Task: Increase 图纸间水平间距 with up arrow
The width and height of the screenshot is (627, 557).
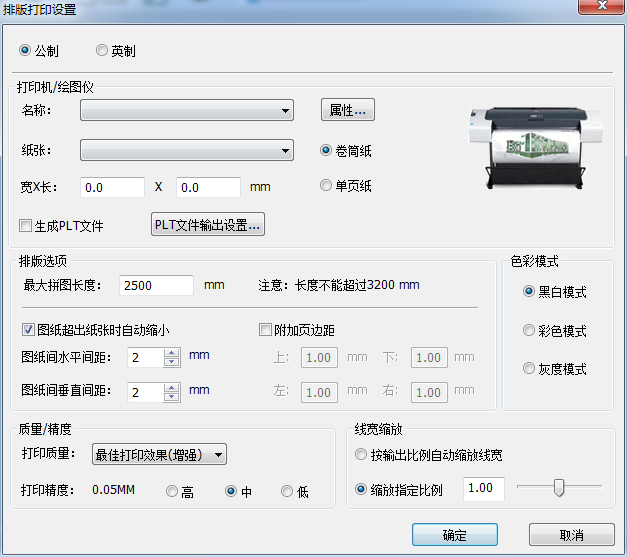Action: 171,352
